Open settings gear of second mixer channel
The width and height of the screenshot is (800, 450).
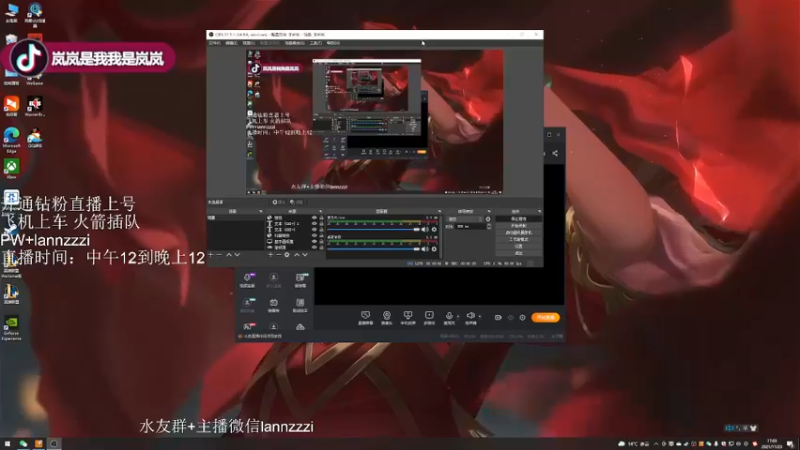(434, 249)
